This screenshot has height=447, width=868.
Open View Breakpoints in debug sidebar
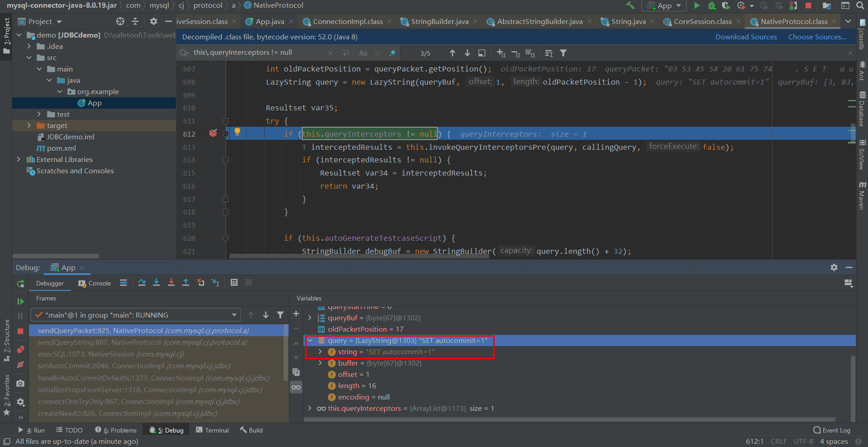(x=20, y=350)
